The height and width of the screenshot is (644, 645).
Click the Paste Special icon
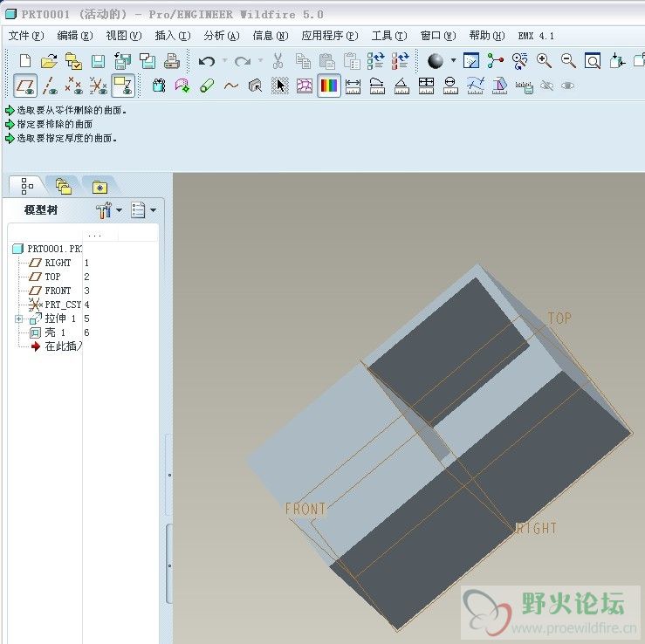pos(352,61)
